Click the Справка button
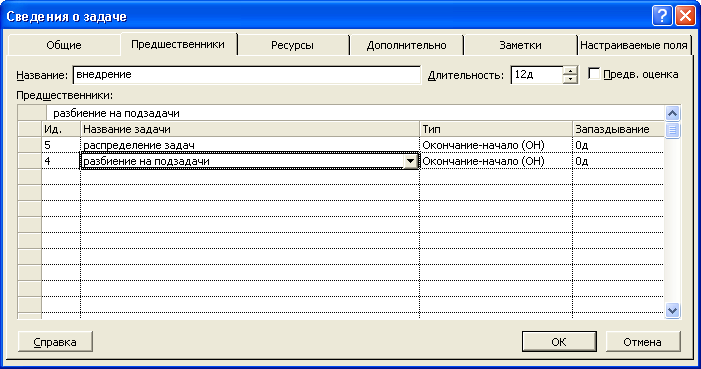Image resolution: width=701 pixels, height=369 pixels. click(55, 342)
